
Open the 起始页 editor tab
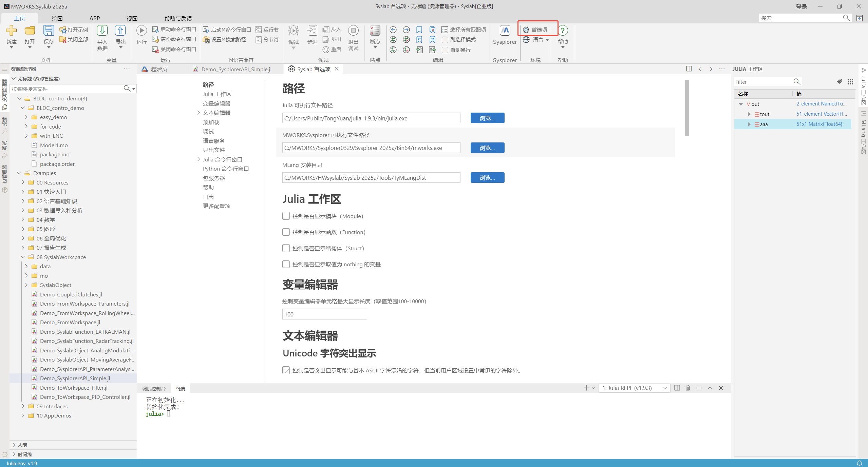click(x=159, y=69)
